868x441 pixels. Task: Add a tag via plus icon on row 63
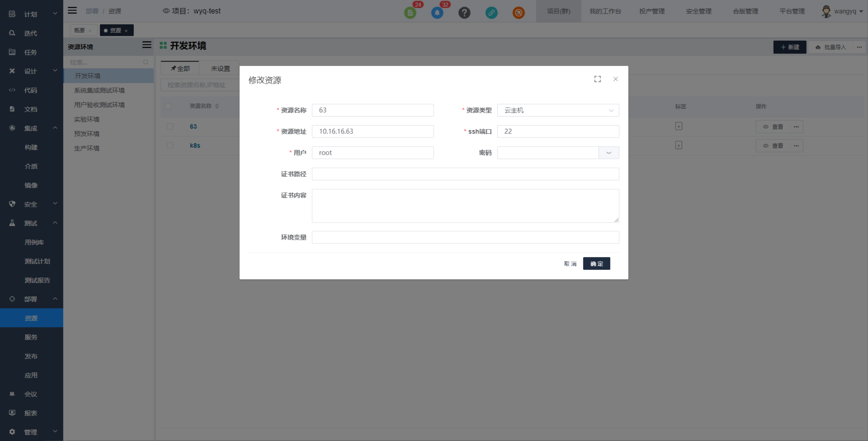[679, 126]
